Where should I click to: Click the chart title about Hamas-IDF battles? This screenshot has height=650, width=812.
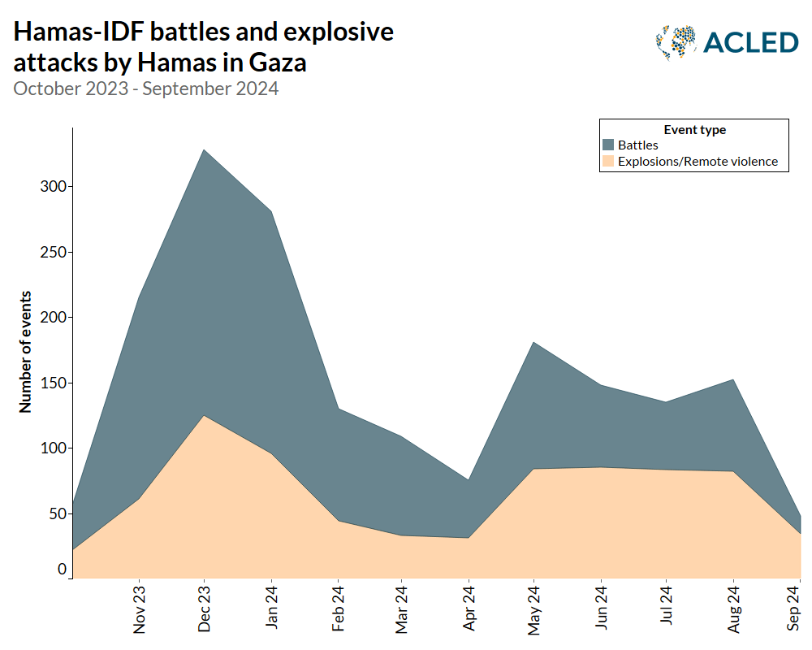click(x=203, y=46)
